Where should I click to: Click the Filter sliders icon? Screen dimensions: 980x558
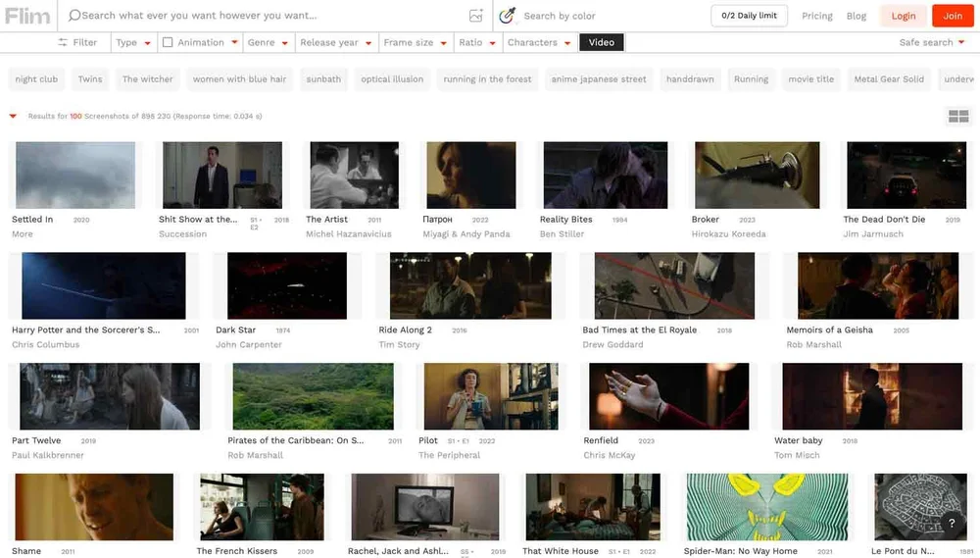pyautogui.click(x=63, y=42)
